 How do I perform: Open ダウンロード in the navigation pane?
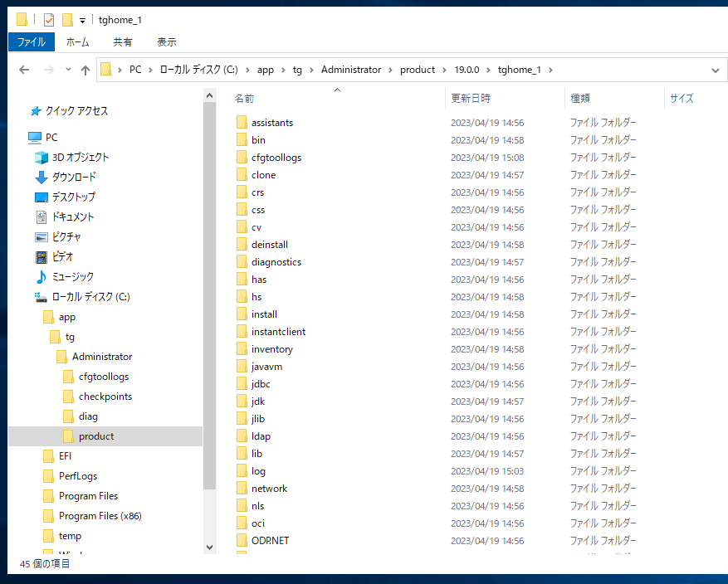74,178
